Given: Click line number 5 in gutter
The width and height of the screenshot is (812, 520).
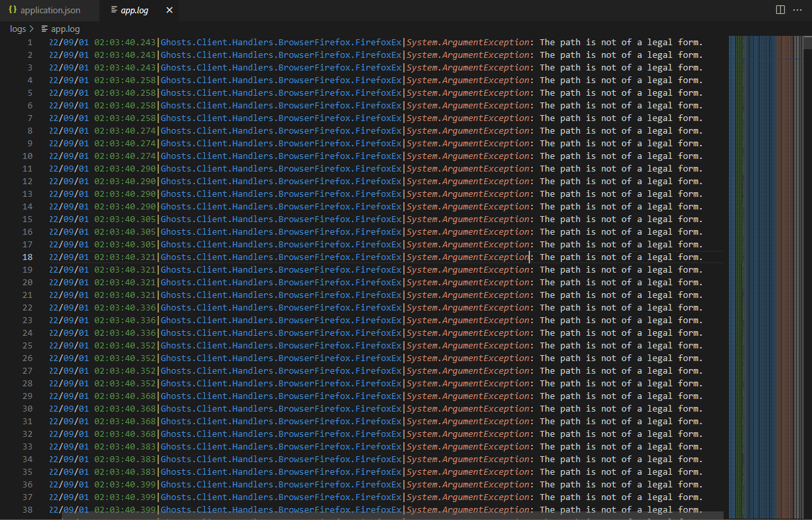Looking at the screenshot, I should point(29,93).
